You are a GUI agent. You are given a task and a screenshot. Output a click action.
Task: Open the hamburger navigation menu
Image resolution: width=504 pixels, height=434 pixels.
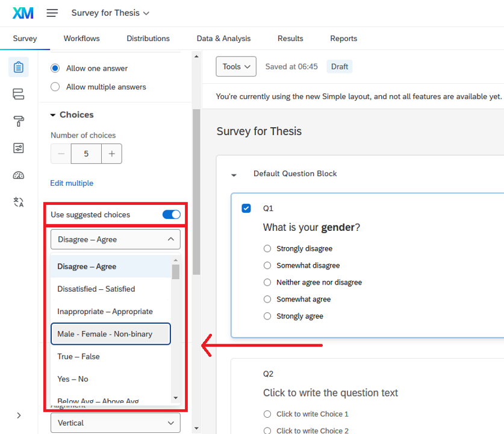click(x=52, y=13)
